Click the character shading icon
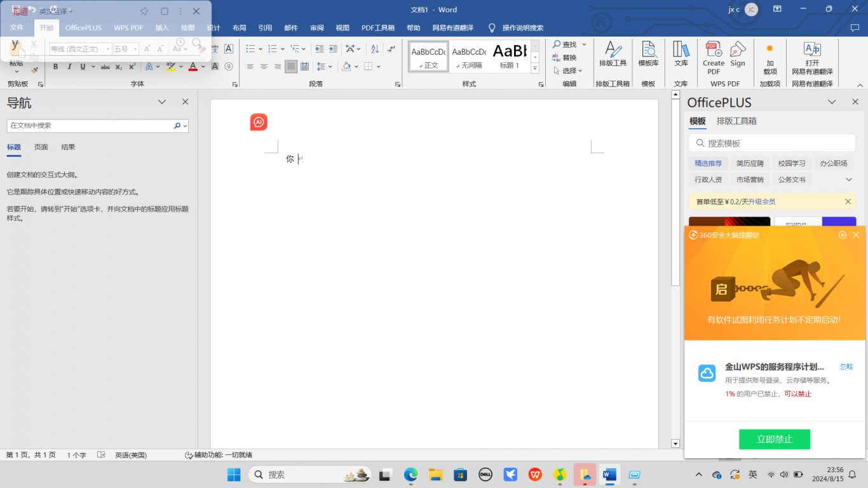 [215, 67]
